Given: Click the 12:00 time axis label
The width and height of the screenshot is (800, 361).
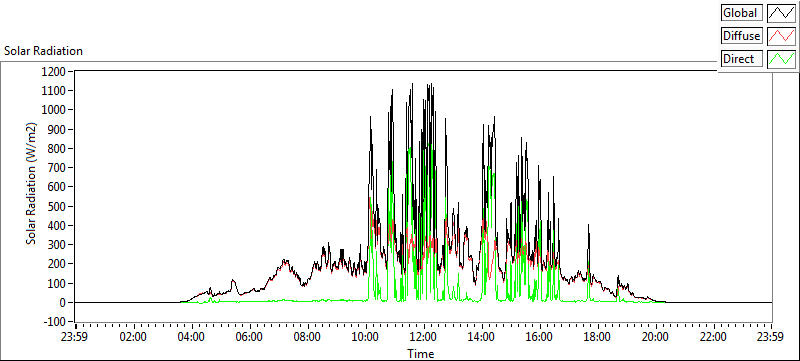Looking at the screenshot, I should 424,337.
